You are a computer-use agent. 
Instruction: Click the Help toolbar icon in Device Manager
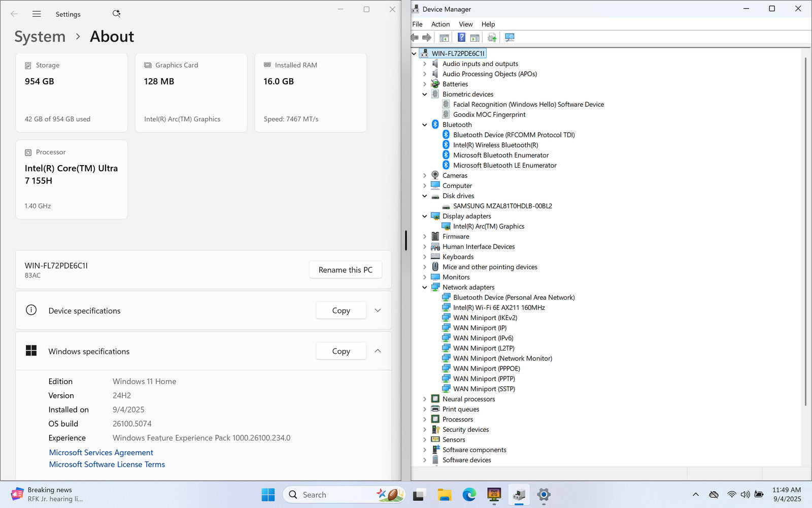[x=461, y=38]
